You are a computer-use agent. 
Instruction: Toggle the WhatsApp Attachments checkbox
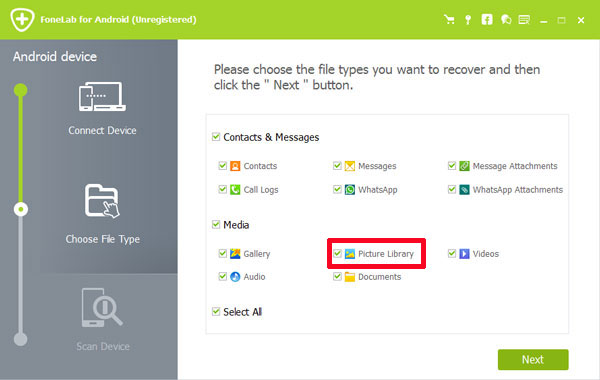[452, 189]
